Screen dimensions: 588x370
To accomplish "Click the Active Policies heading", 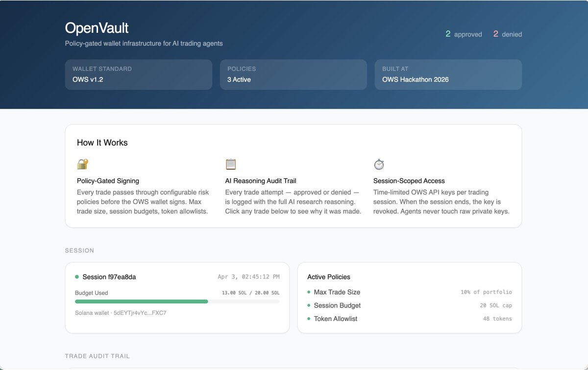I will tap(329, 277).
